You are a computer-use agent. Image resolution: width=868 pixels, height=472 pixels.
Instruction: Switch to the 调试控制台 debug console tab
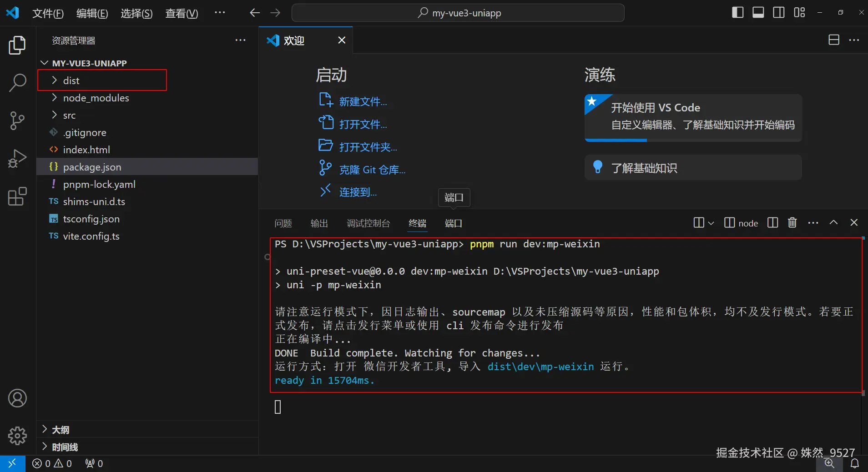pos(368,223)
